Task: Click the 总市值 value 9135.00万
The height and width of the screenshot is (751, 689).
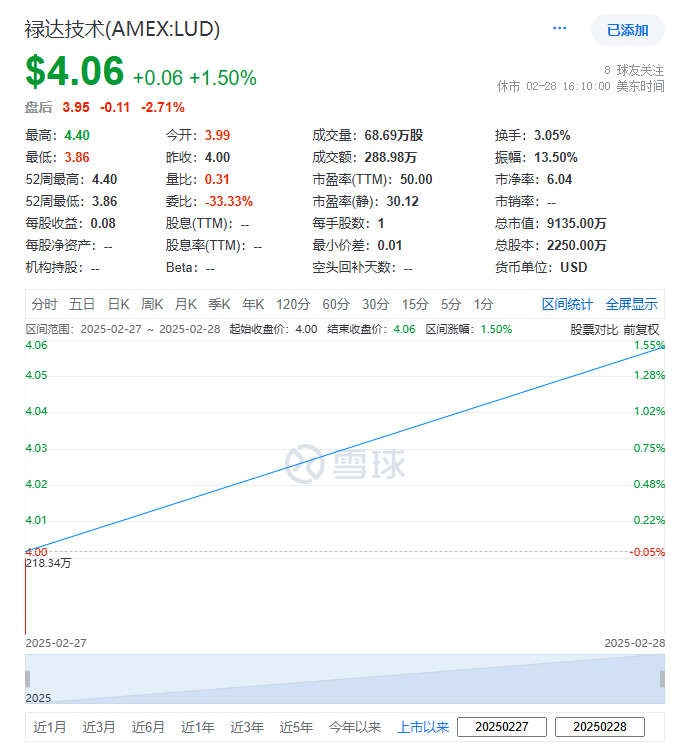Action: 576,224
